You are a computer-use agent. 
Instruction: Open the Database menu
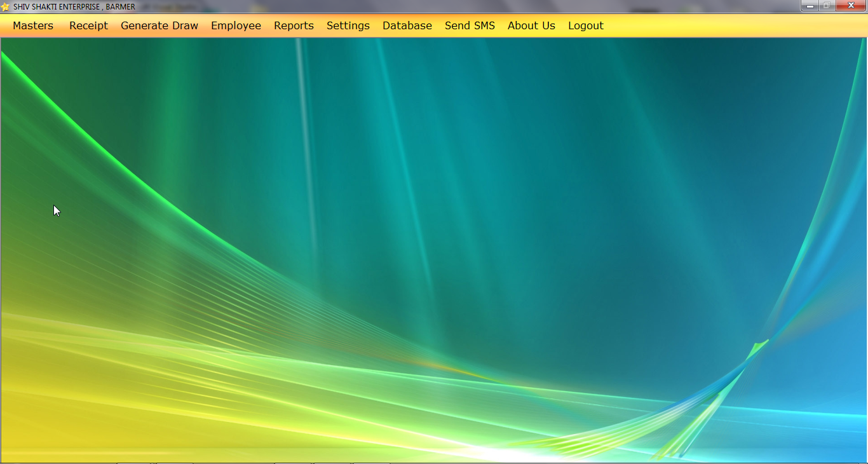point(407,25)
